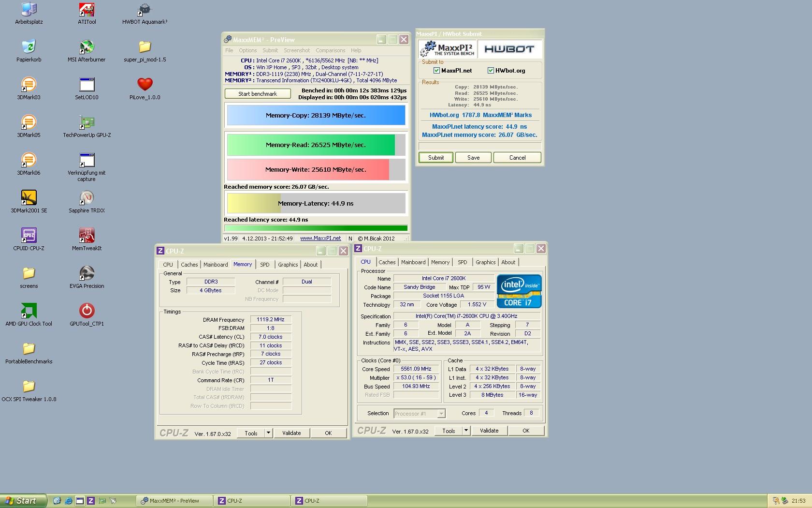Expand Tools dropdown arrow in CPU tab CPU-Z
The height and width of the screenshot is (508, 812).
[466, 431]
